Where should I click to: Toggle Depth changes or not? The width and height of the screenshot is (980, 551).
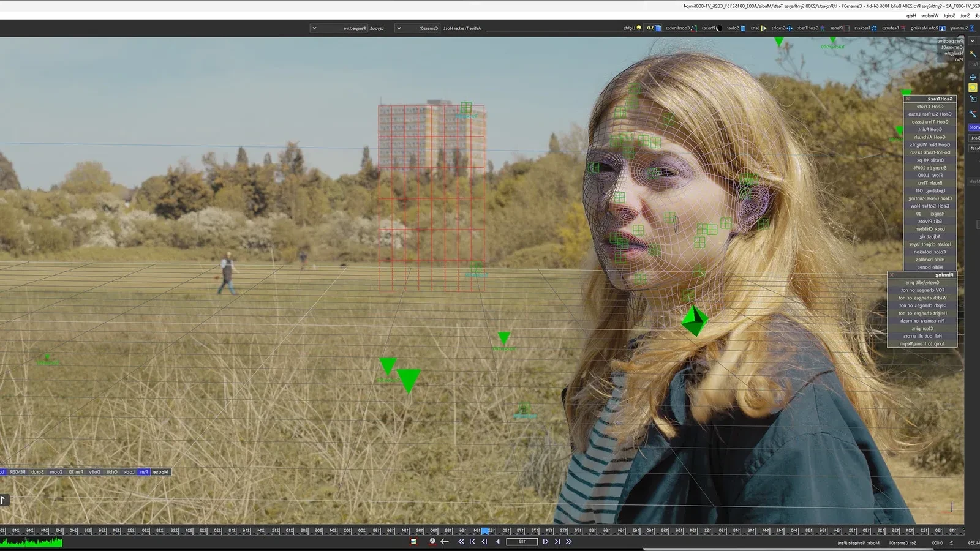[922, 305]
